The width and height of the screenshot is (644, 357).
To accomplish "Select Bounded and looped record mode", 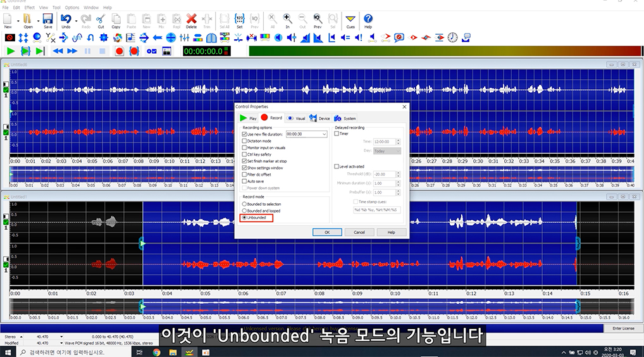I will click(x=244, y=211).
